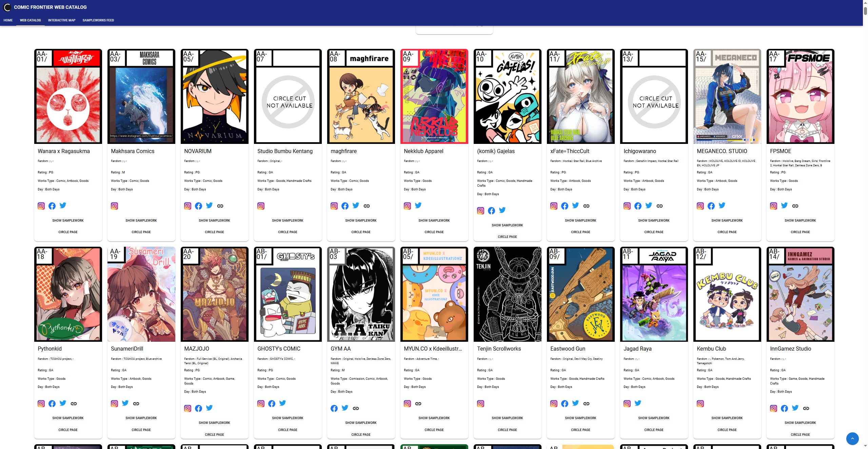Open NOVARIUM's Facebook icon
Screen dimensions: 868x449
pos(198,206)
